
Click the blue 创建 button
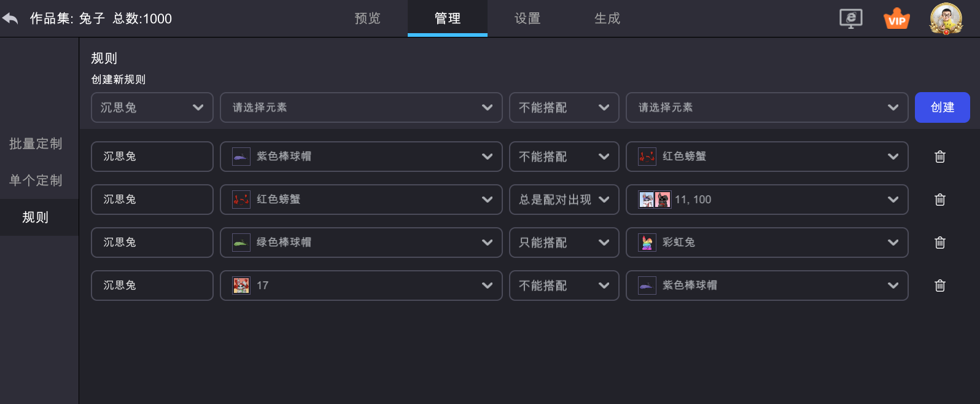tap(943, 107)
